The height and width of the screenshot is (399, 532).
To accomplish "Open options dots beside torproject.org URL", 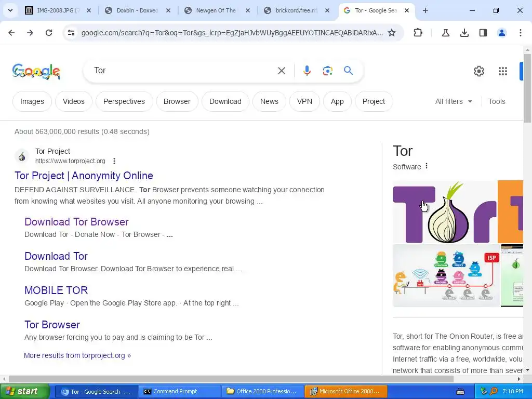I will [114, 161].
